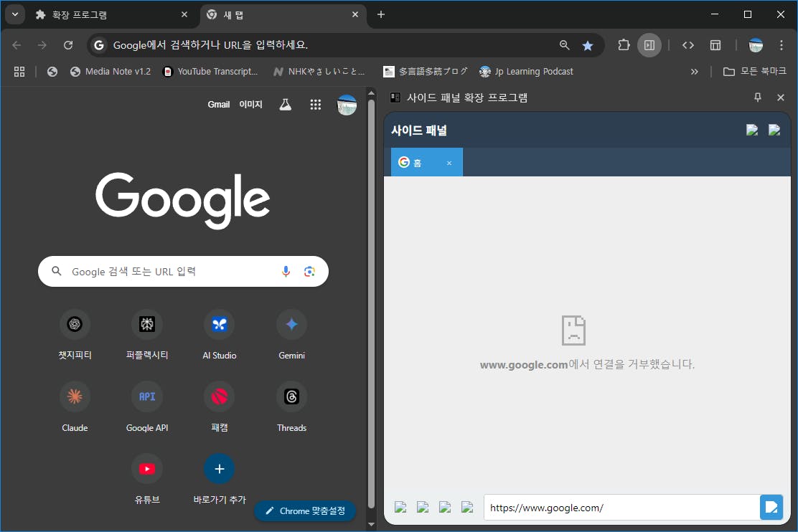
Task: Click the window layout extension icon
Action: (715, 45)
